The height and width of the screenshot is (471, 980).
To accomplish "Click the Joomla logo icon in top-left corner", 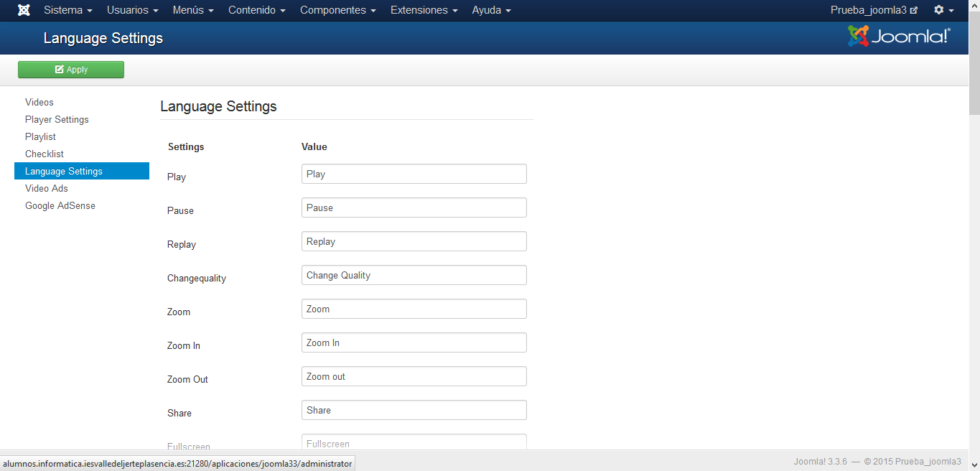I will pyautogui.click(x=24, y=10).
